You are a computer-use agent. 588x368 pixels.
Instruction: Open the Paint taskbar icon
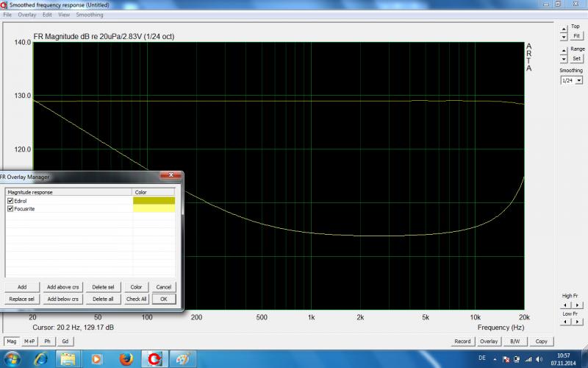pos(181,358)
